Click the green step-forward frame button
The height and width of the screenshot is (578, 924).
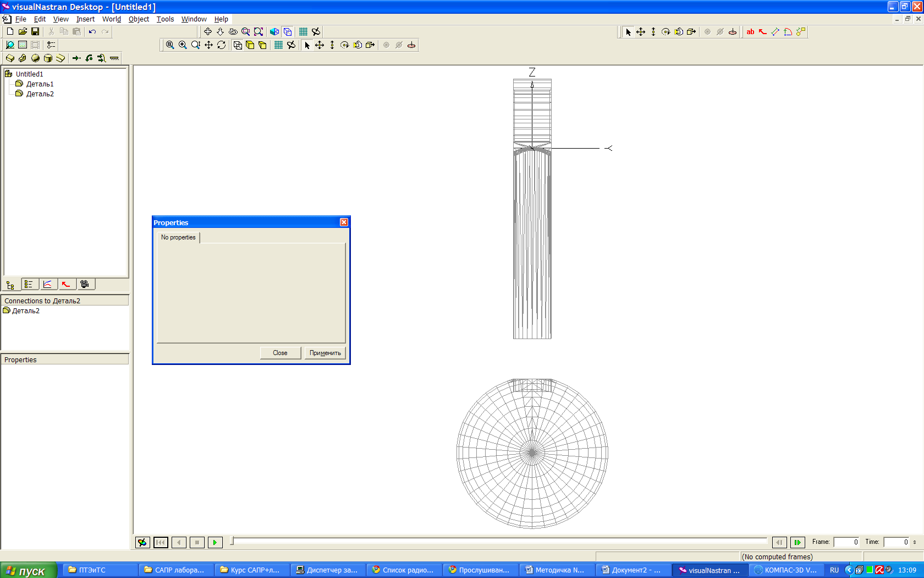[x=797, y=543]
